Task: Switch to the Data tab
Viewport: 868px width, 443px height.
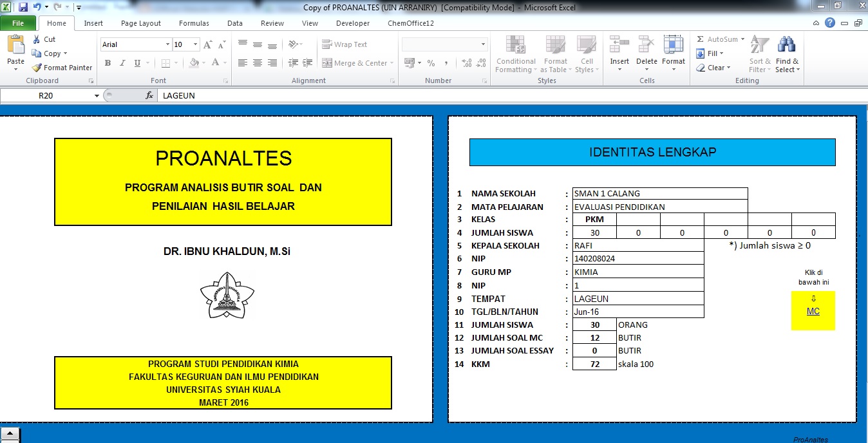Action: (235, 23)
